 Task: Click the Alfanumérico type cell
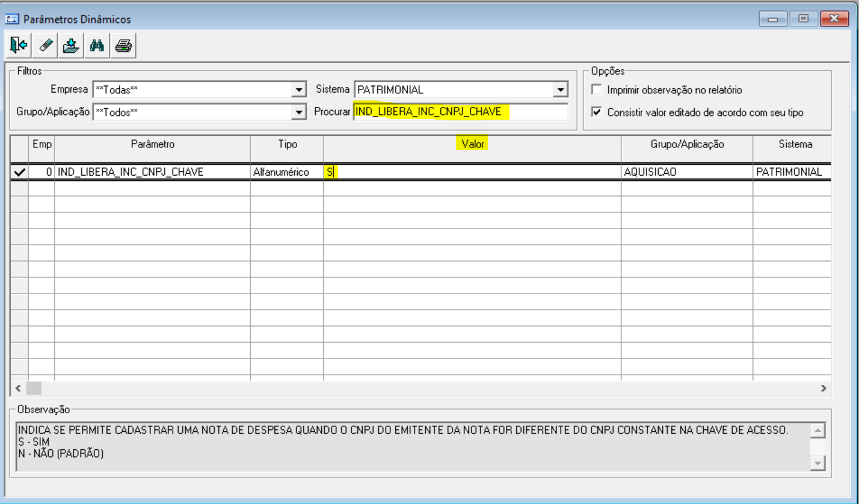[x=287, y=172]
